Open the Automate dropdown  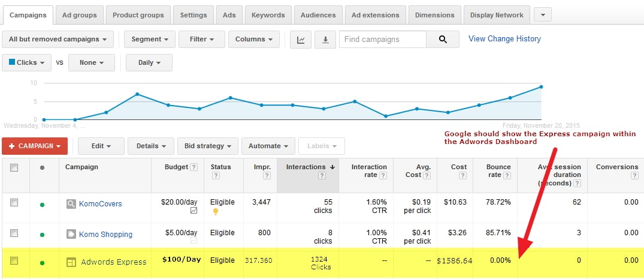point(268,146)
